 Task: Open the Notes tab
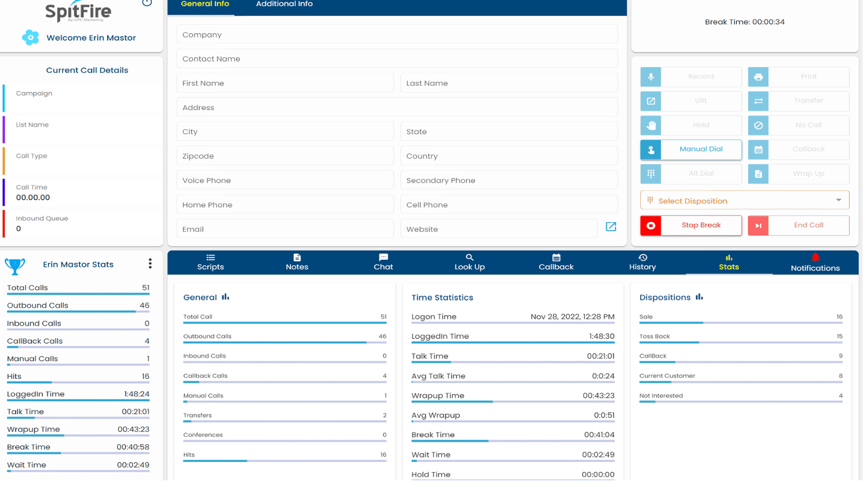[297, 263]
